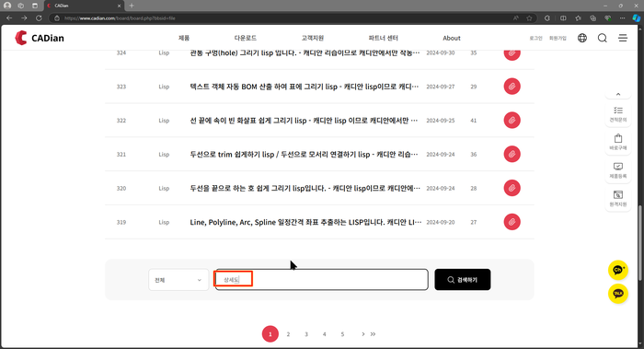Screen dimensions: 644x349
Task: Open 제품 menu
Action: pyautogui.click(x=184, y=38)
